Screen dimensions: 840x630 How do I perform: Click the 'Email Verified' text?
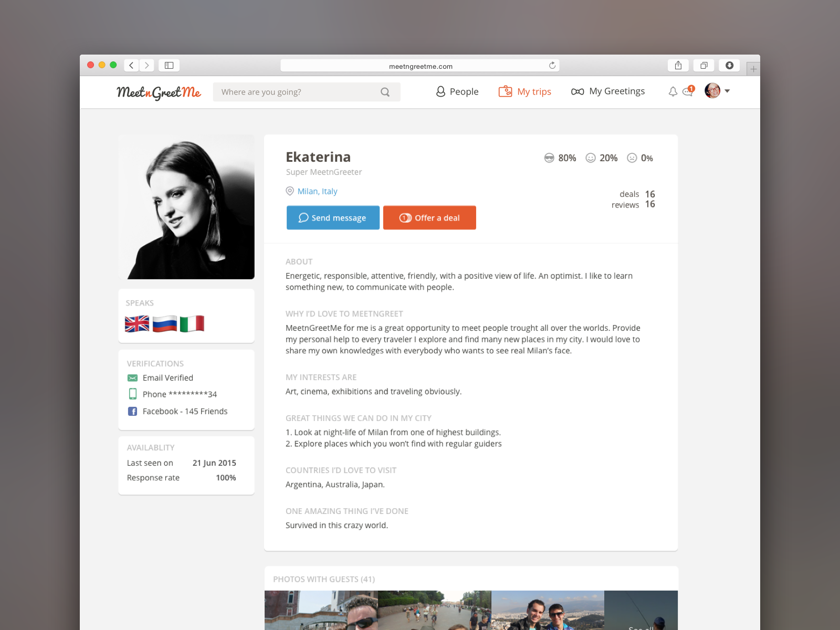coord(168,378)
